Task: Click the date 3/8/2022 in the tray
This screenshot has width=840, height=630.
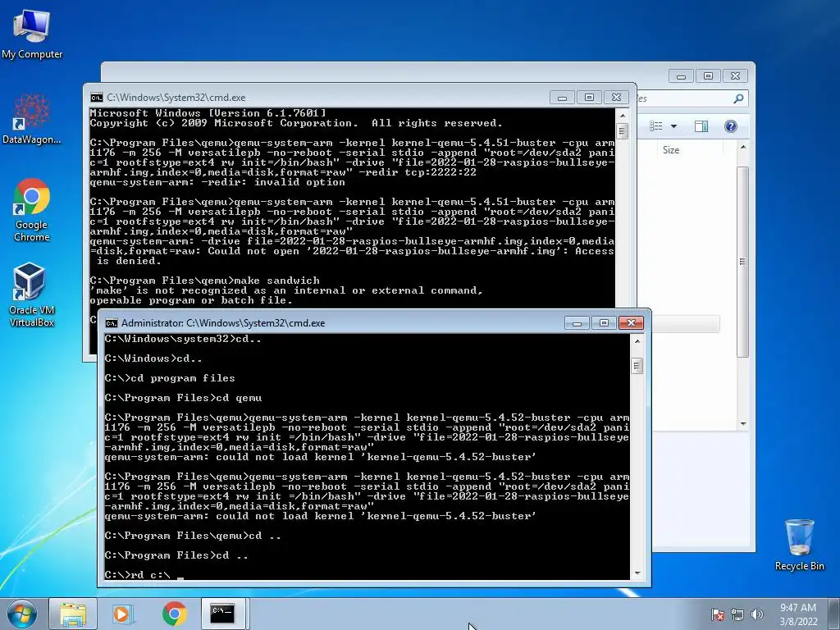Action: pos(798,622)
